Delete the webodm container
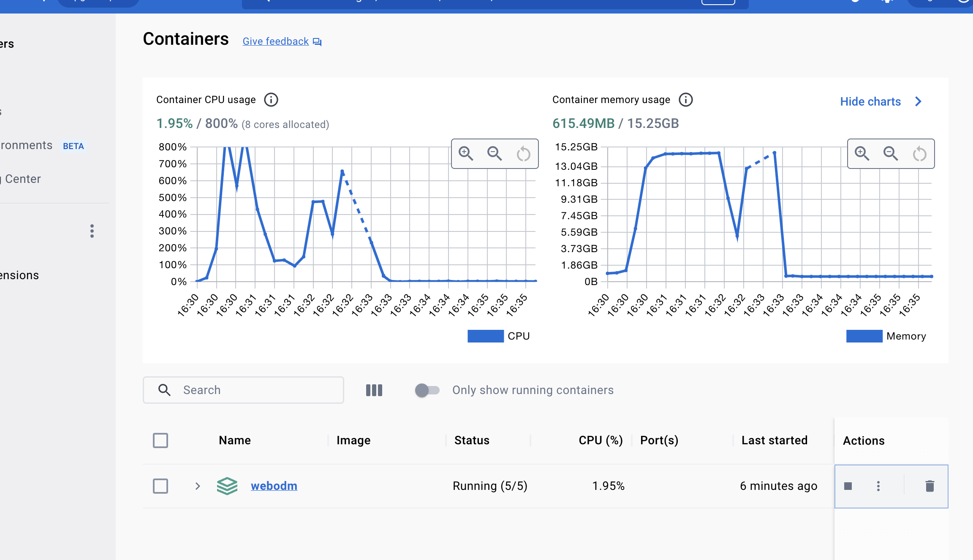This screenshot has width=973, height=560. click(930, 486)
